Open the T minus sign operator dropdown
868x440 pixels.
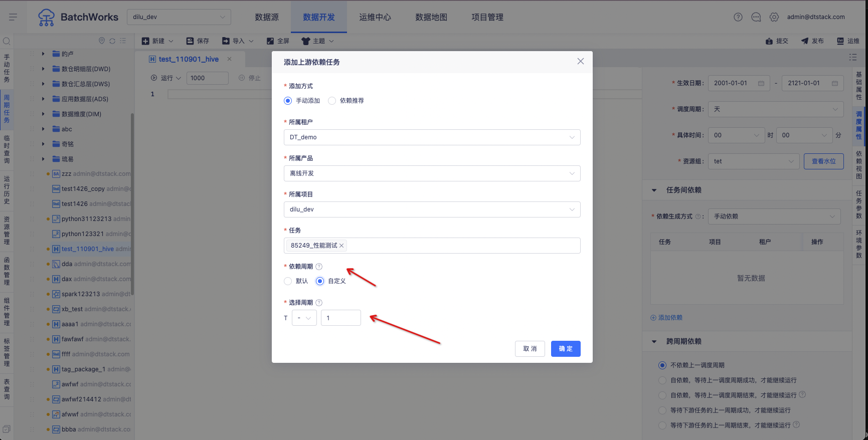304,318
